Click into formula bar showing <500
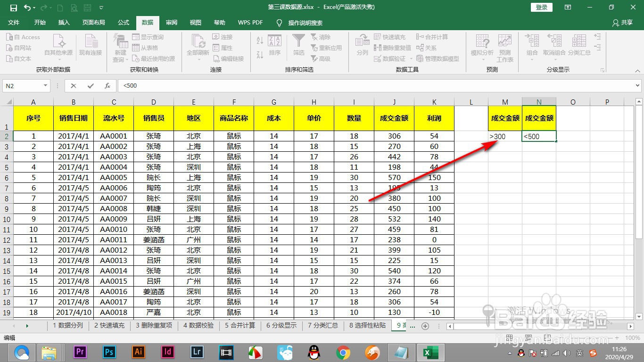 (376, 86)
